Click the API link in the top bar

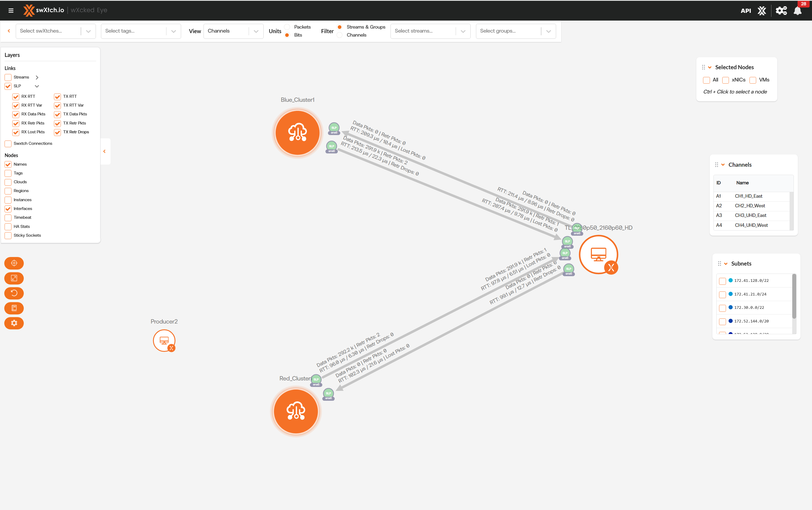[x=745, y=10]
